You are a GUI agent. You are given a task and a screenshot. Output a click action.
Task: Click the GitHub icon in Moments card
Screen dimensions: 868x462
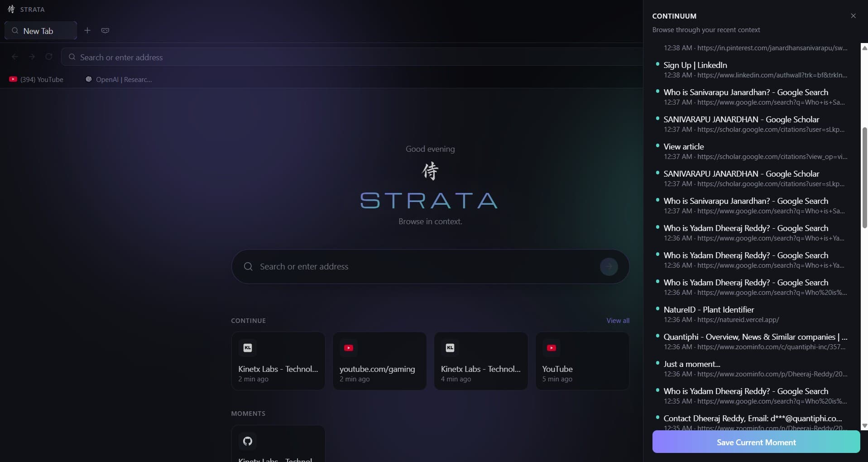click(x=248, y=441)
